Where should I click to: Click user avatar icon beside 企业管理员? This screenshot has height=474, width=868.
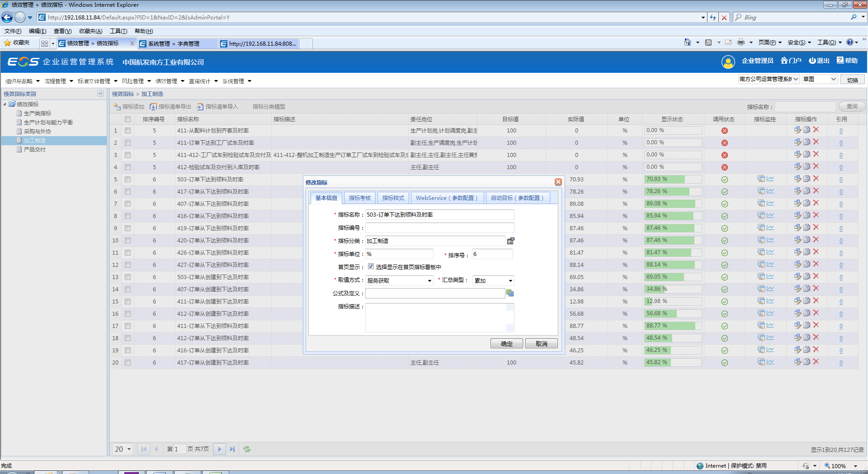(728, 62)
